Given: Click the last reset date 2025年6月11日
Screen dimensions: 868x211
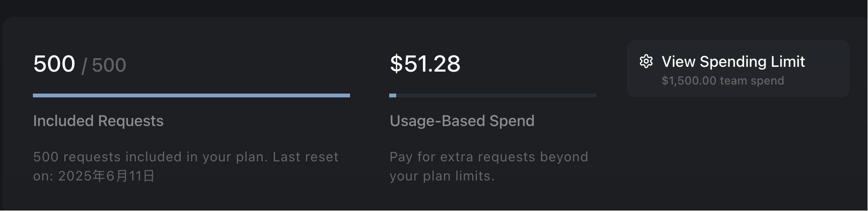Looking at the screenshot, I should (106, 176).
